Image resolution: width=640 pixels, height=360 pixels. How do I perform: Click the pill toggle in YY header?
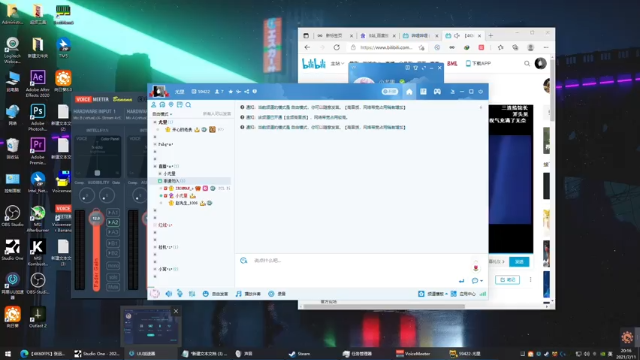click(x=390, y=91)
